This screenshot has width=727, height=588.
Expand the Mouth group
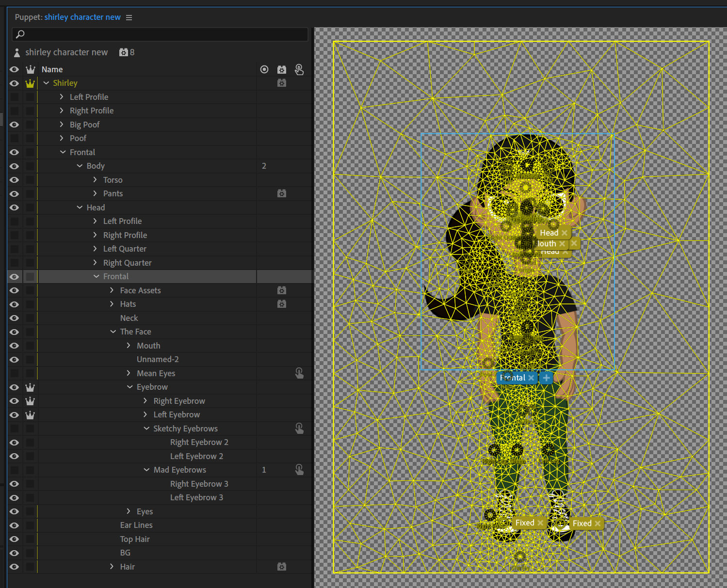[x=129, y=345]
